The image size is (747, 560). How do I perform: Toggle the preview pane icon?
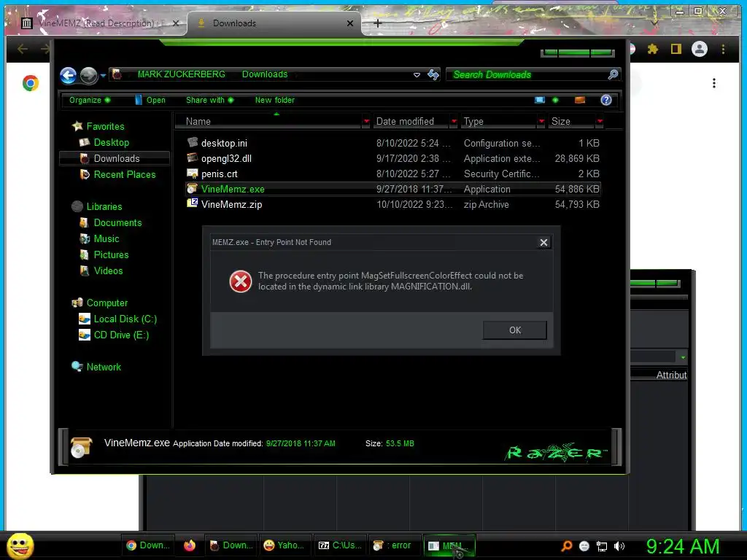click(x=580, y=100)
